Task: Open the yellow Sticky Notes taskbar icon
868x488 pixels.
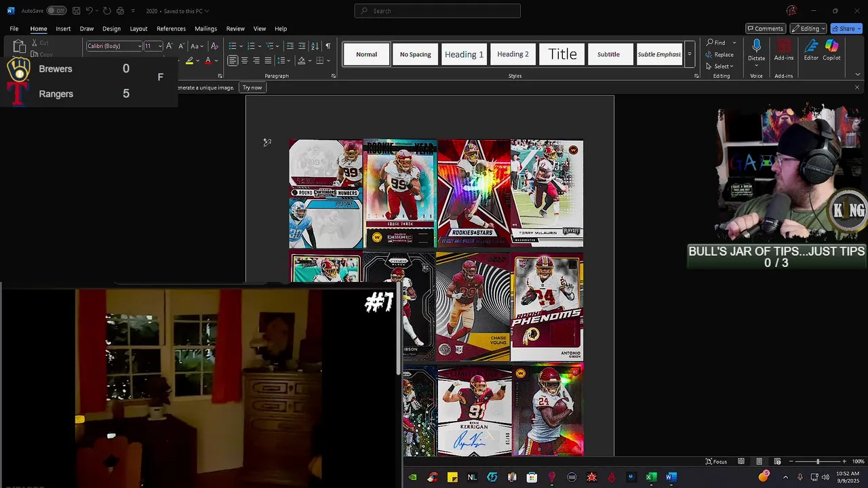Action: 452,477
